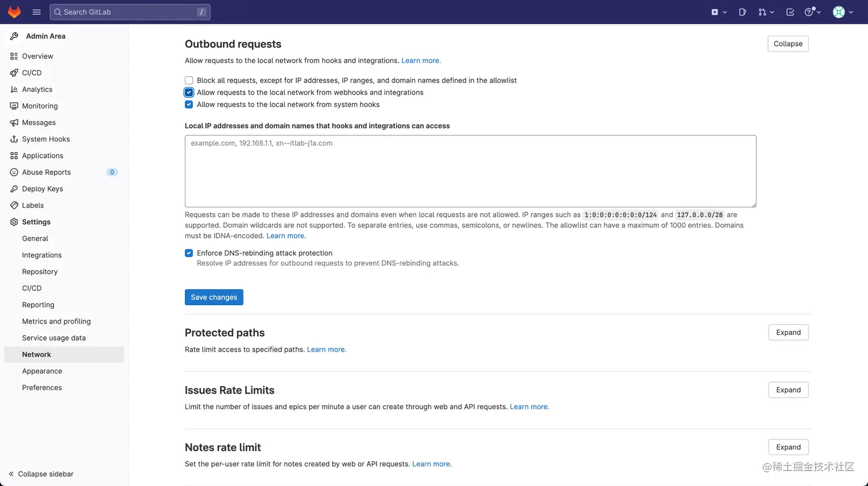
Task: Go to Appearance settings
Action: [42, 371]
